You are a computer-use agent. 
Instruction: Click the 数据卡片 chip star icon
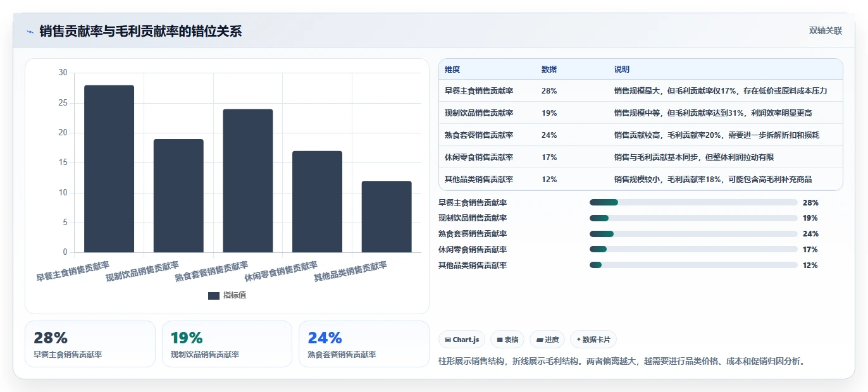click(x=579, y=340)
